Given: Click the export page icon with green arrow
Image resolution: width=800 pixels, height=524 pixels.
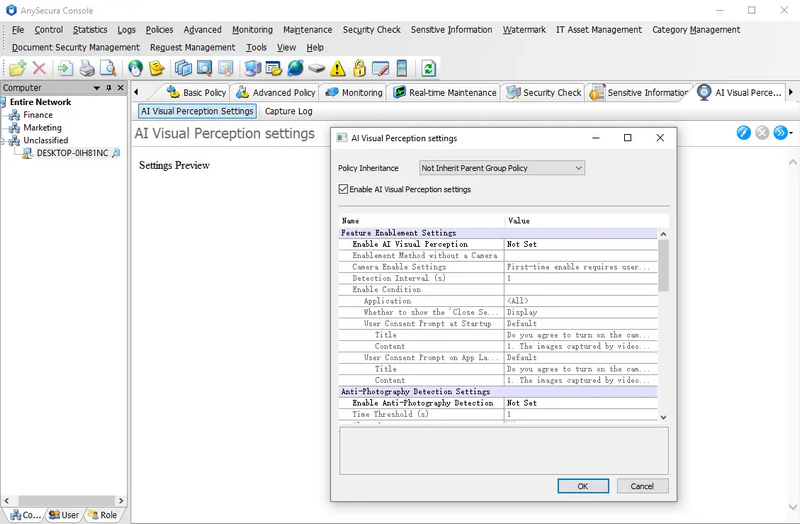Looking at the screenshot, I should click(65, 68).
